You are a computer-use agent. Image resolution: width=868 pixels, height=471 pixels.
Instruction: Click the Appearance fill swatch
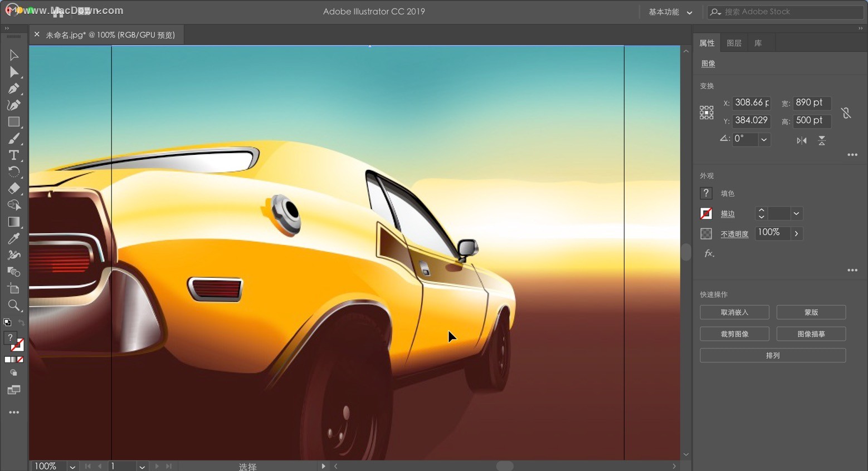pos(706,193)
